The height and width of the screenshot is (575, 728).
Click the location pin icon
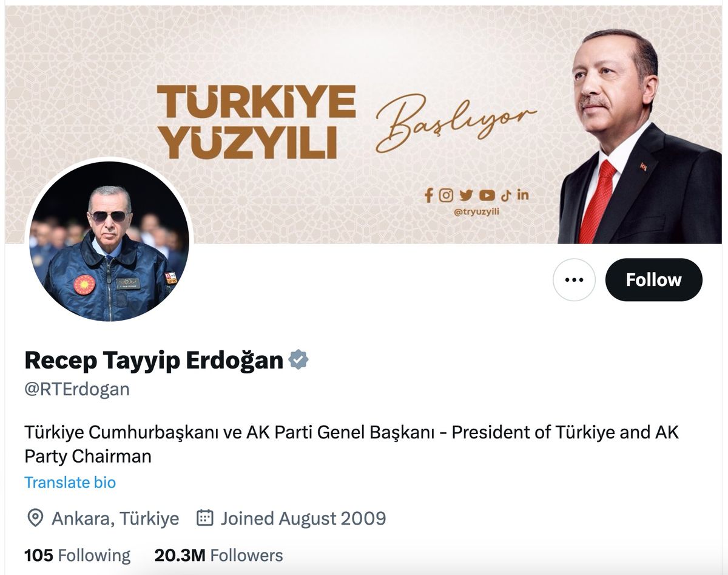tap(36, 519)
